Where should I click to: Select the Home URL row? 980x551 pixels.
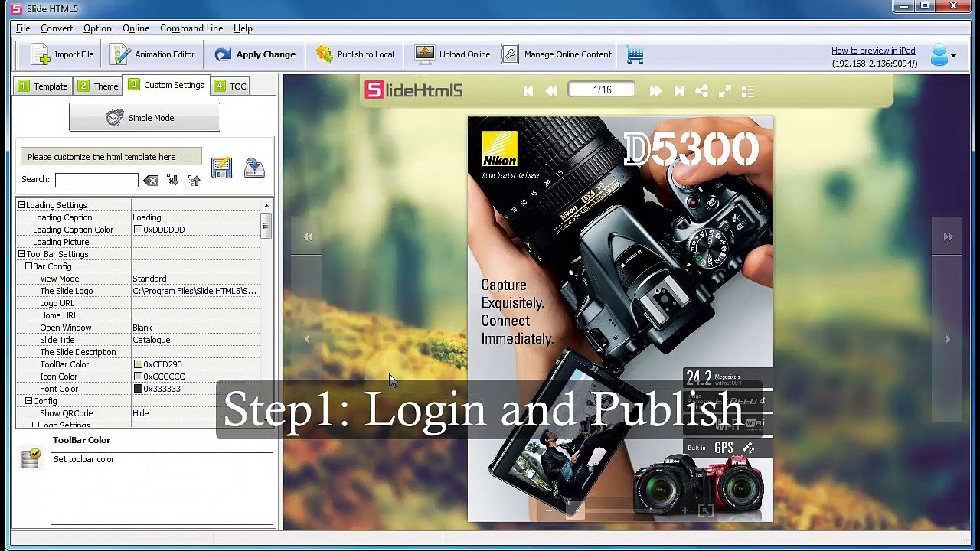pyautogui.click(x=139, y=315)
